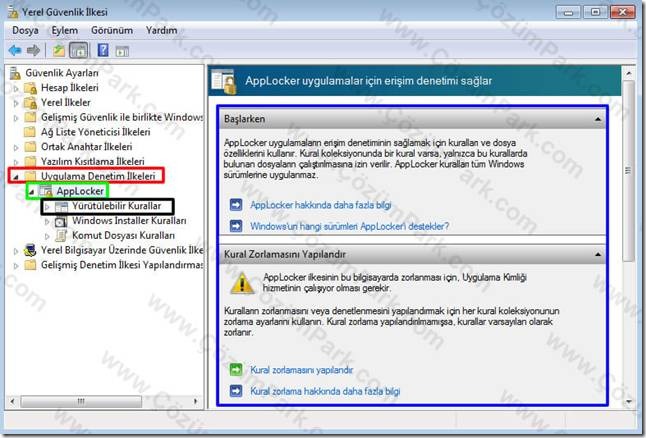The image size is (646, 438).
Task: Expand the Ortak Anahtar İlkeleri node
Action: tap(16, 147)
